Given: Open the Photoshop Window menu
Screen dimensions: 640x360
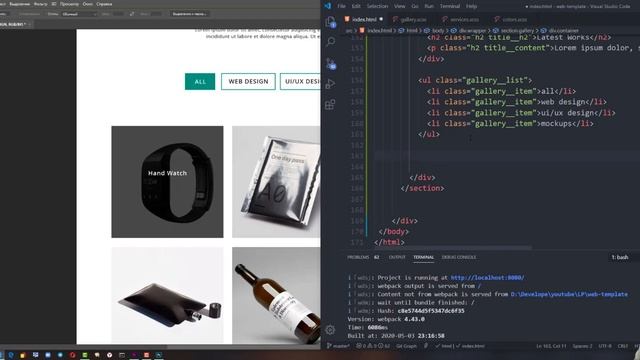Looking at the screenshot, I should (x=88, y=4).
